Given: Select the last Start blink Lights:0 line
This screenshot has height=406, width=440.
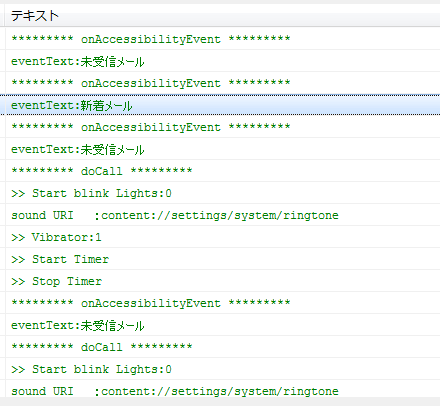Looking at the screenshot, I should pyautogui.click(x=223, y=369).
